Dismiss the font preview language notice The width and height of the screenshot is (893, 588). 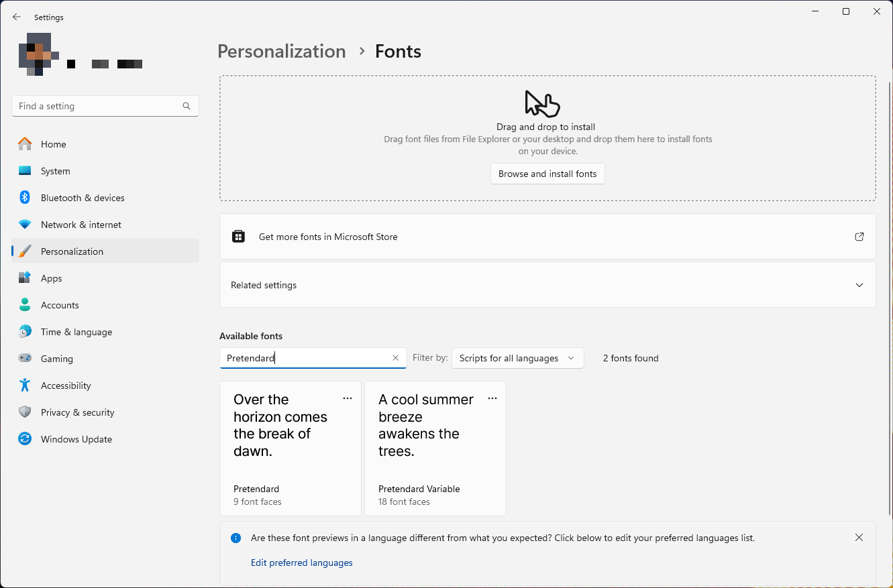(859, 538)
